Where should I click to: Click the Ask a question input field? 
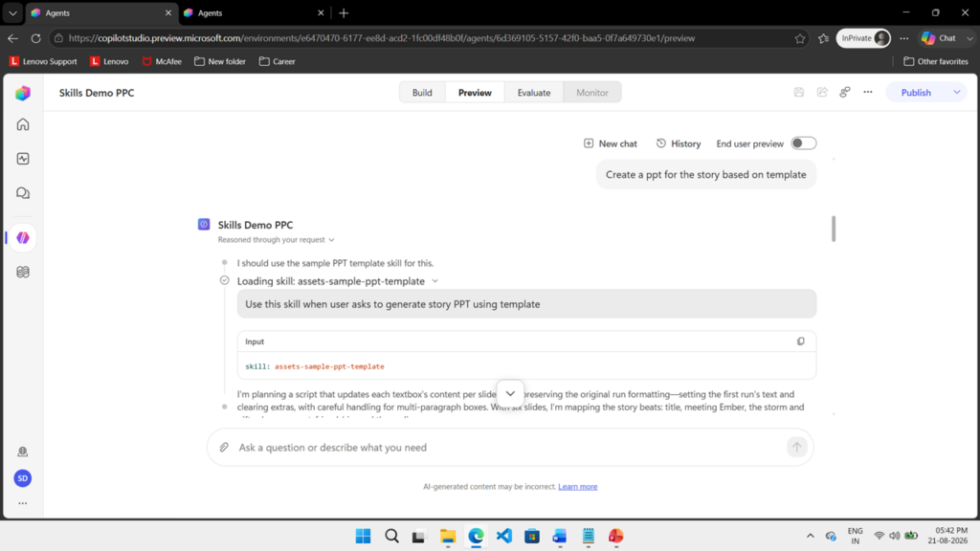click(x=510, y=448)
